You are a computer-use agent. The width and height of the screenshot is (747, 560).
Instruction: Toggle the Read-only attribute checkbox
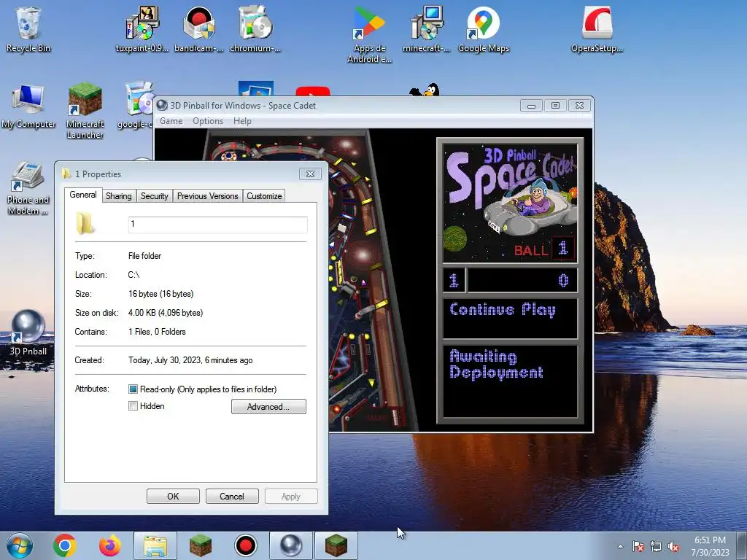[133, 389]
